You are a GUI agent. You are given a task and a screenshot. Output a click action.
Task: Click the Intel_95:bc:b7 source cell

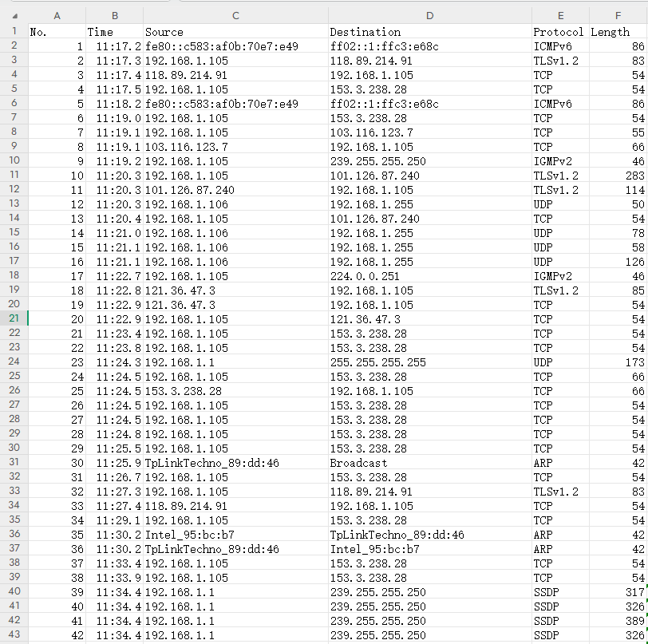click(235, 535)
